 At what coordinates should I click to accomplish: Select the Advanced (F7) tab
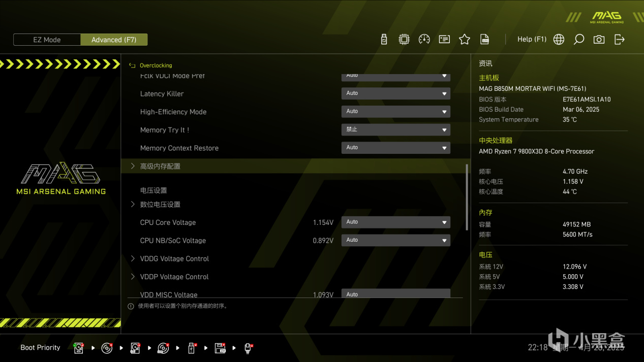point(114,40)
